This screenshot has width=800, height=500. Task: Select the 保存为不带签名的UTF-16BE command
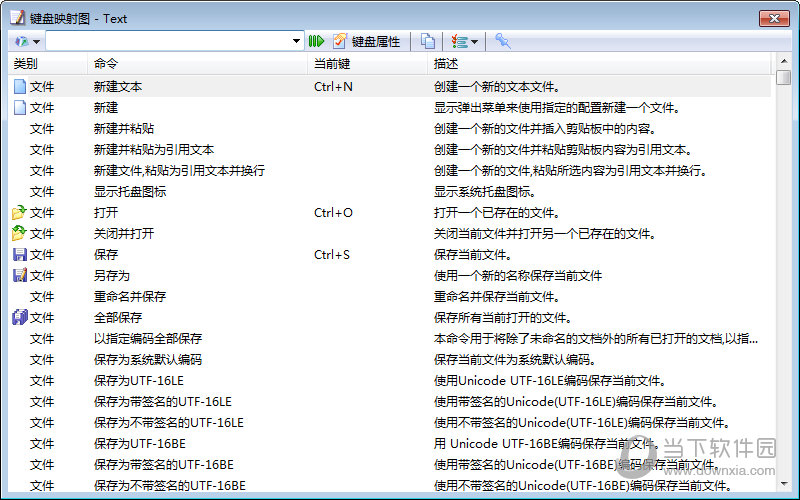pyautogui.click(x=169, y=485)
